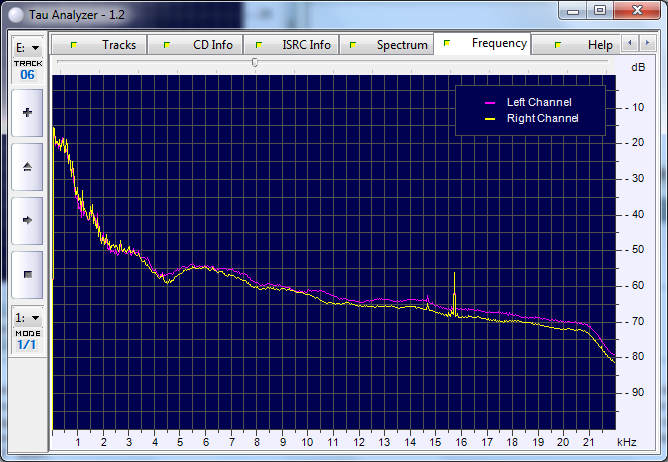Open the E: drive dropdown
This screenshot has height=462, width=668.
[28, 48]
